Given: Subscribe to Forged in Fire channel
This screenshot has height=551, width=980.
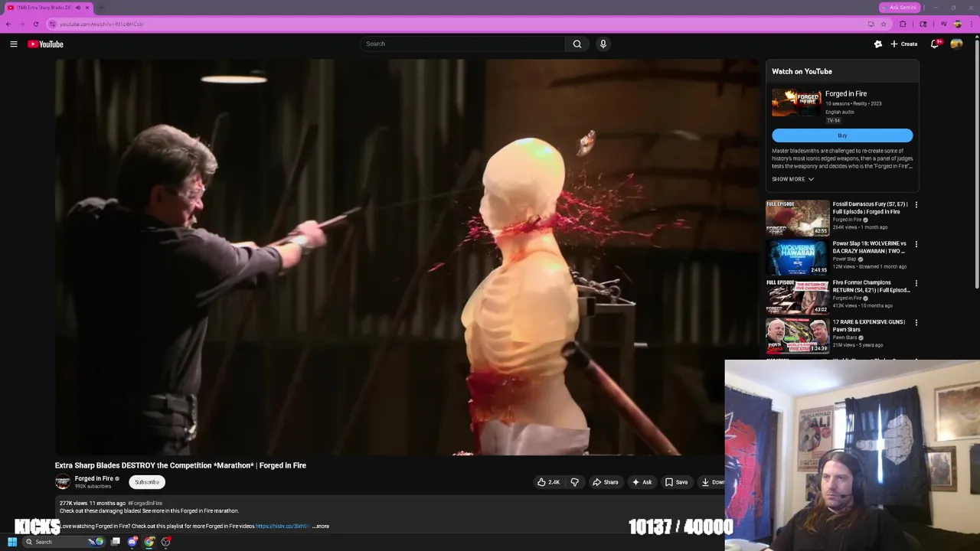Looking at the screenshot, I should (147, 482).
